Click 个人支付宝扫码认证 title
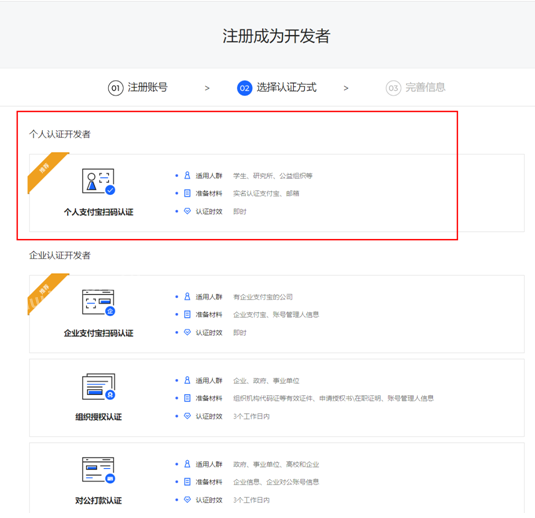535x518 pixels. click(98, 212)
